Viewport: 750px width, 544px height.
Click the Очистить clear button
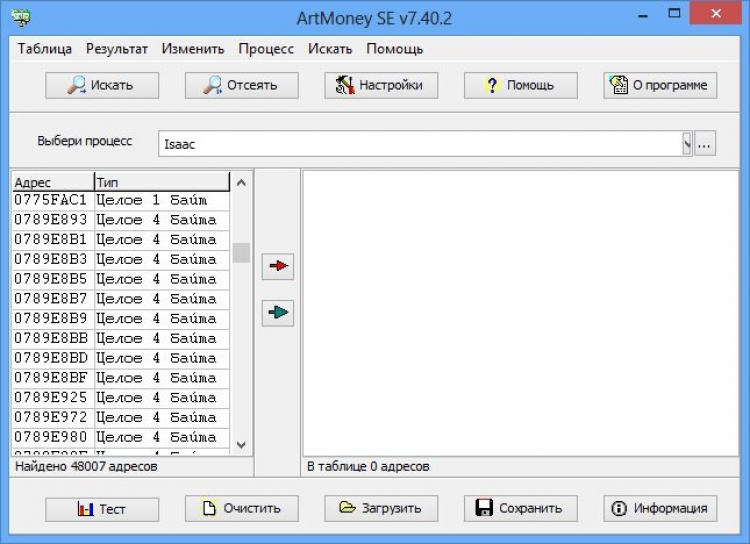[242, 509]
